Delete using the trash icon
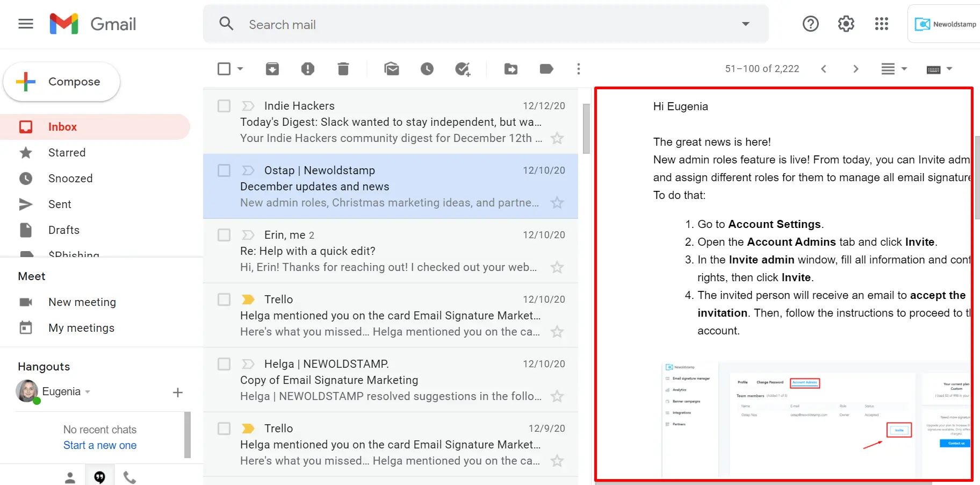The width and height of the screenshot is (980, 485). [343, 69]
